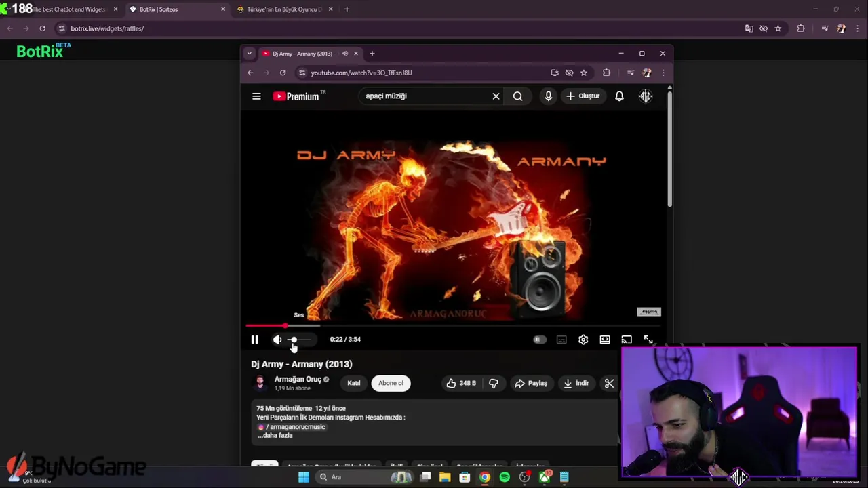Screen dimensions: 868x488
Task: Select the Dj Army - Armany tab
Action: click(x=309, y=54)
